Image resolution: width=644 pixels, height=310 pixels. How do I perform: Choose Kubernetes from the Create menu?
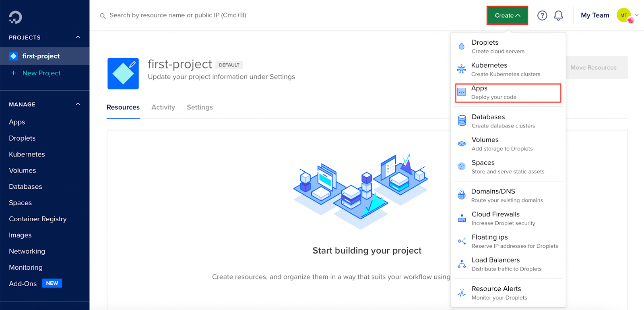click(x=508, y=69)
